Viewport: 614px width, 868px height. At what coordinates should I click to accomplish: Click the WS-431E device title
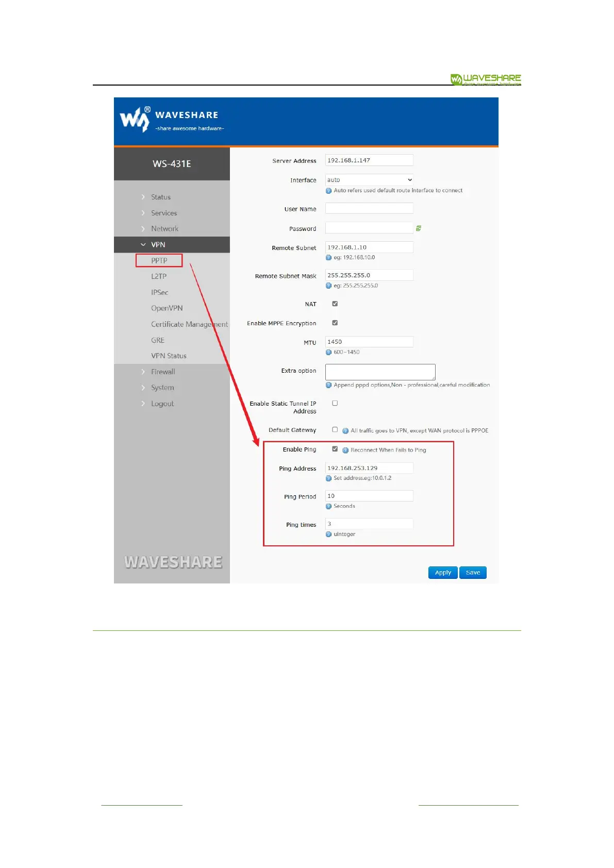(172, 164)
